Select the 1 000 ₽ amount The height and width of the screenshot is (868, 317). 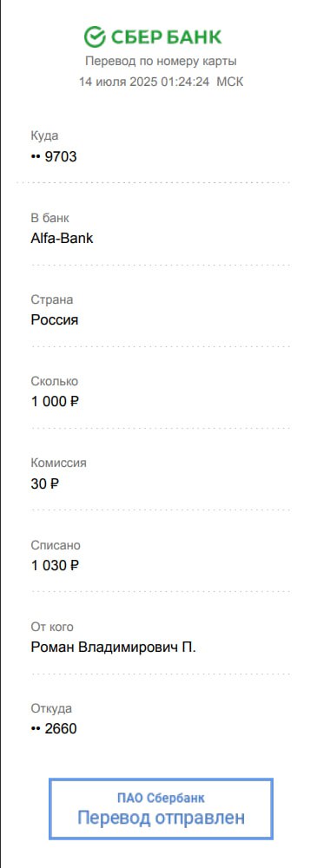(55, 402)
